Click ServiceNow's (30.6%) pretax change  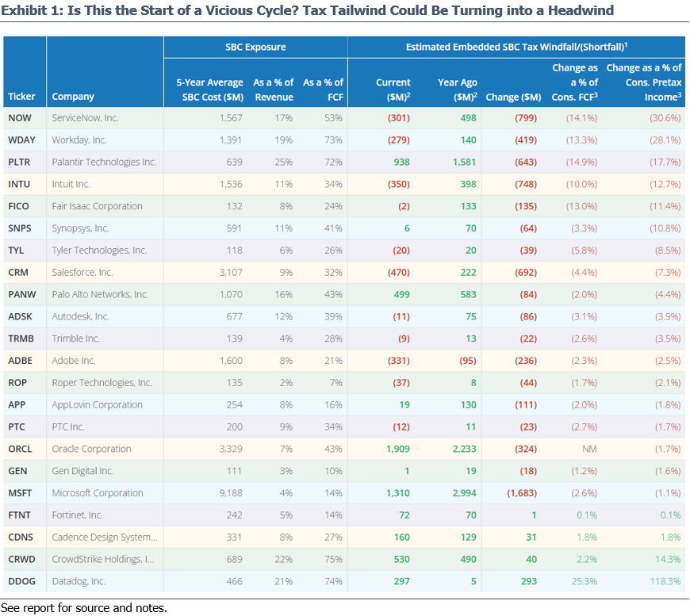coord(665,118)
